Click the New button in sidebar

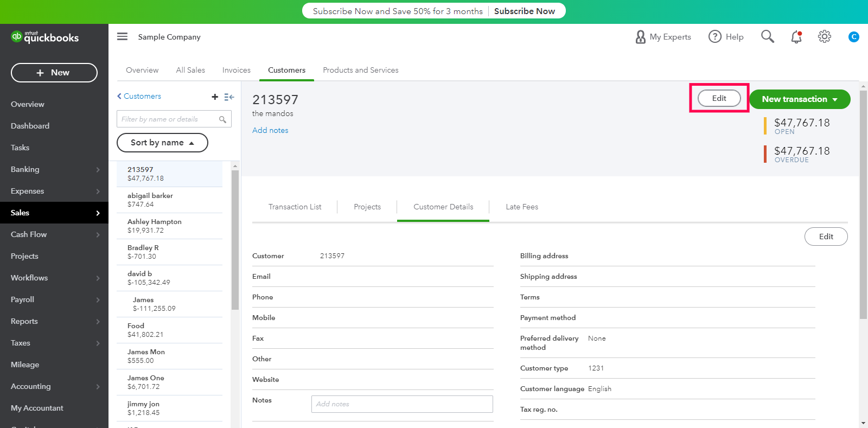pos(54,73)
